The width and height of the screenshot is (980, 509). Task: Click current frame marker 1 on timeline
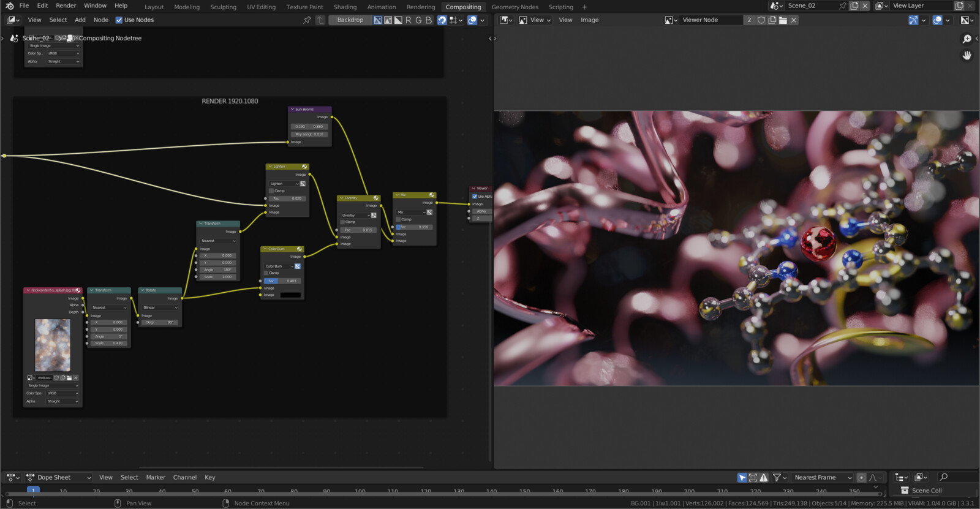point(33,490)
